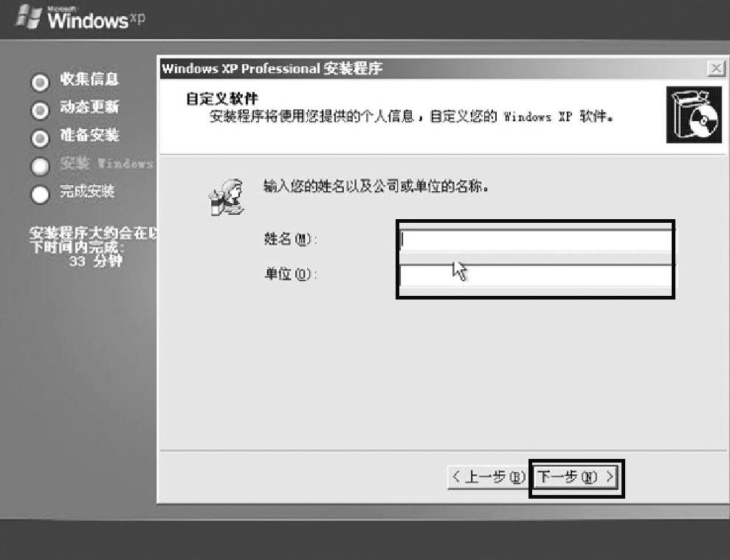Click the 单位(O) label
Screen dimensions: 730x560
tap(291, 274)
